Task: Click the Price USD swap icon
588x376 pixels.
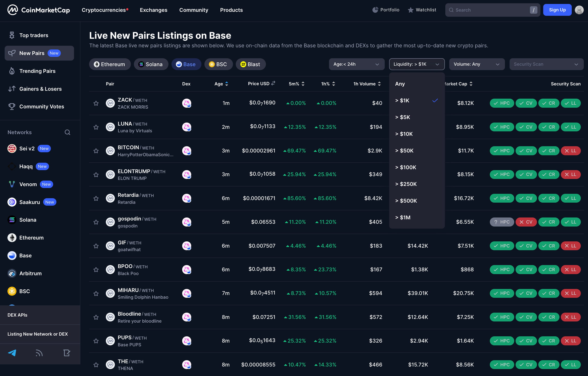Action: (273, 83)
